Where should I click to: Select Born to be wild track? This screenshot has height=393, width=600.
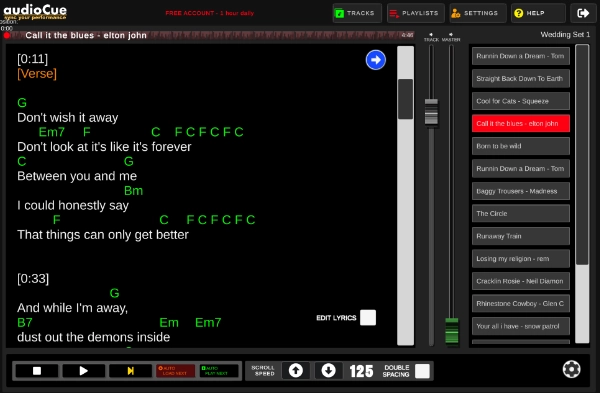coord(520,146)
